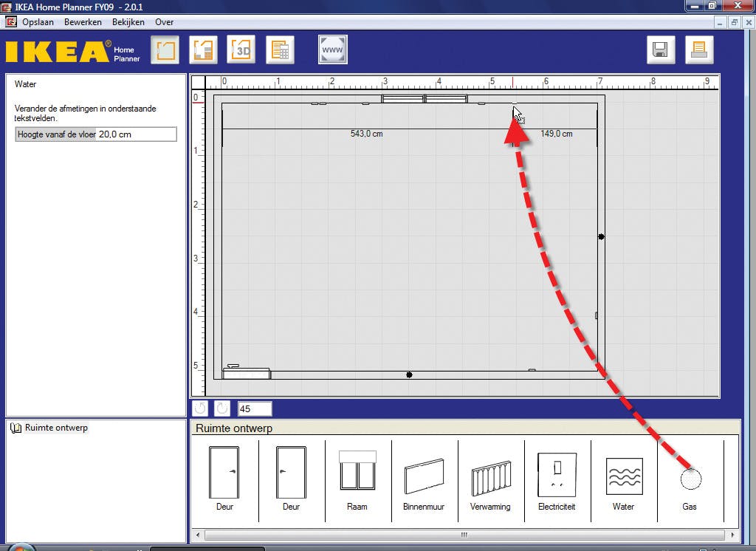
Task: Select the Ruimte ontwerp tree item
Action: point(56,428)
